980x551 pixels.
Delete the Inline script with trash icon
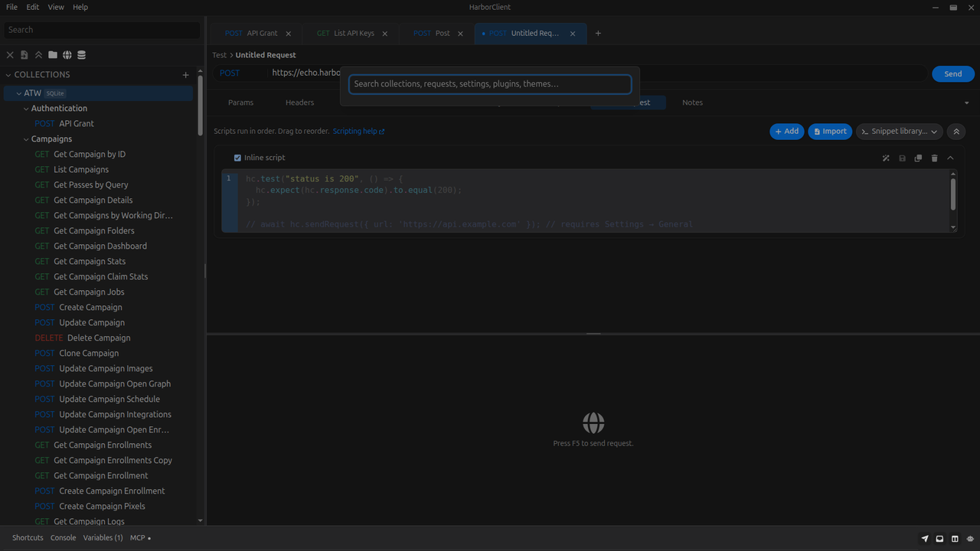point(934,158)
